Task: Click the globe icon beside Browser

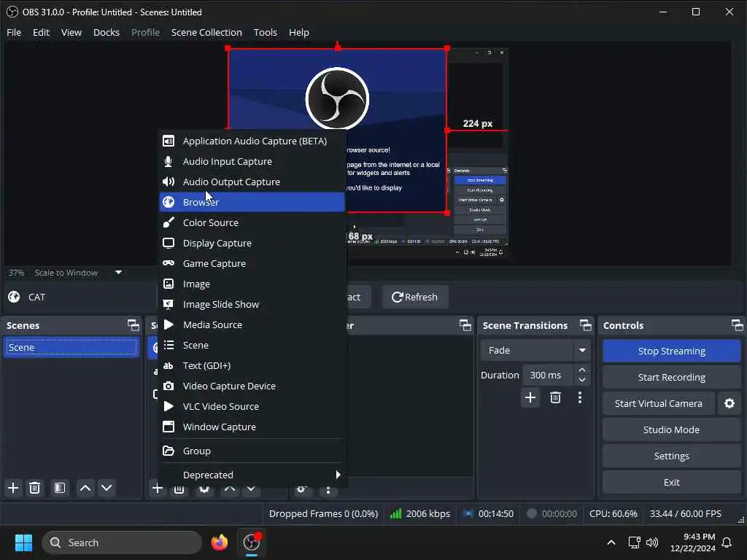Action: point(169,203)
